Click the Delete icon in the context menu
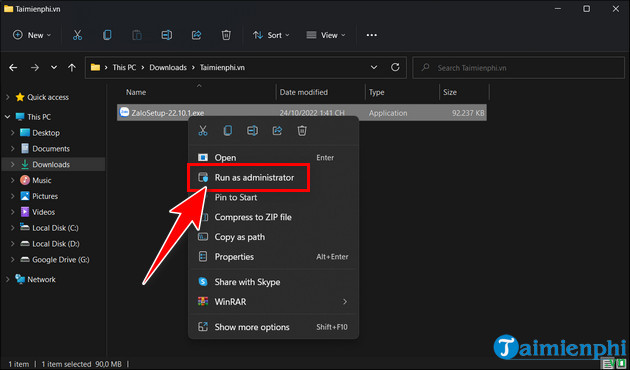 (302, 131)
